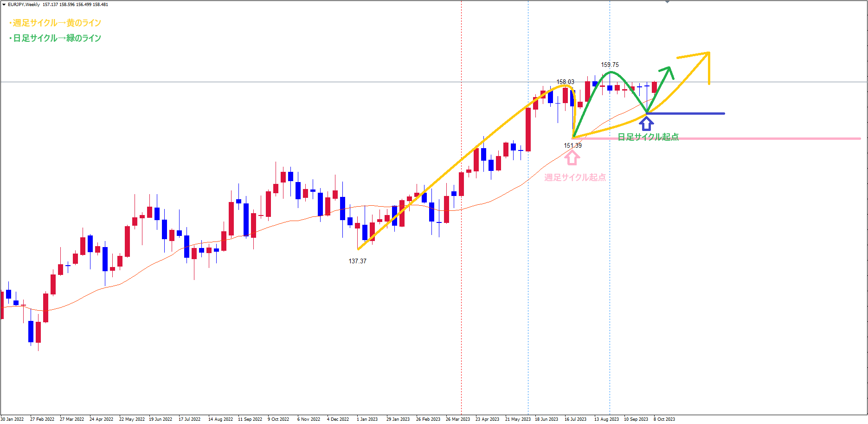Image resolution: width=868 pixels, height=424 pixels.
Task: Click the 151.39 low price label
Action: click(572, 146)
